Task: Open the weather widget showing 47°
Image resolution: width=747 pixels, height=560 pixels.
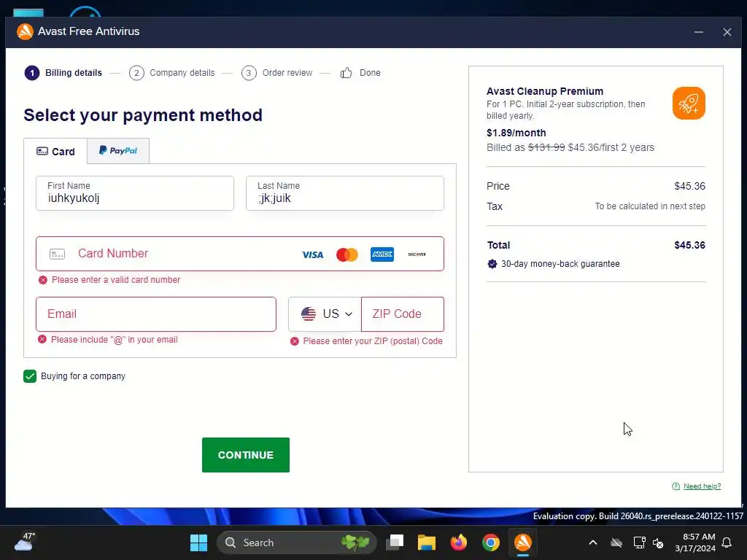Action: tap(25, 542)
